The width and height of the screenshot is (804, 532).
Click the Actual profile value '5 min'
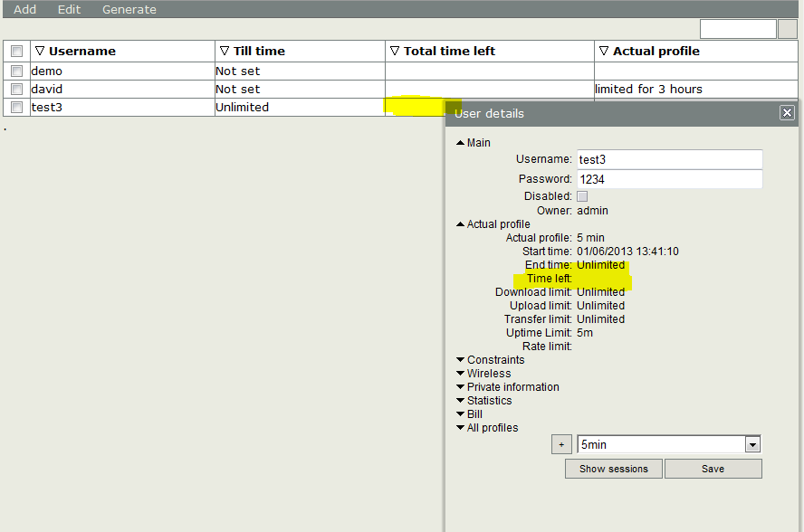pos(590,238)
